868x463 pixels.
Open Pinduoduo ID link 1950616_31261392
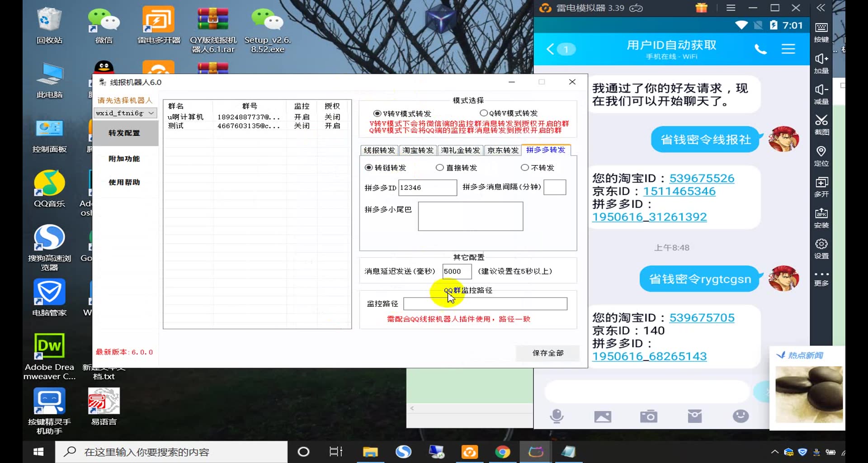649,217
